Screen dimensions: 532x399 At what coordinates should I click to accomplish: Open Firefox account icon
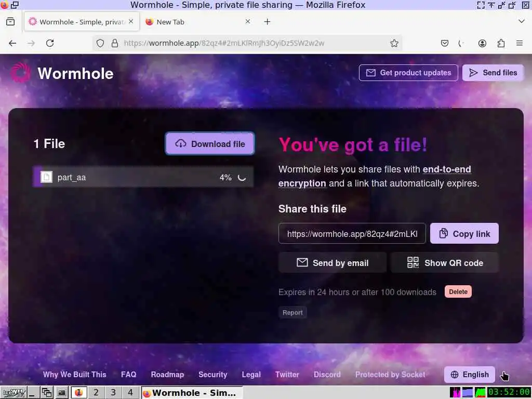[482, 43]
